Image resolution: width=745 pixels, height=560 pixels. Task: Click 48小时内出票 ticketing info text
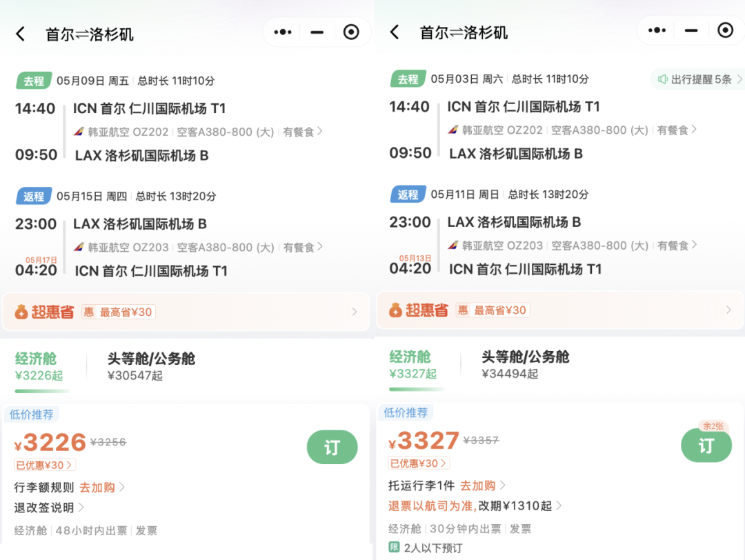tap(91, 530)
